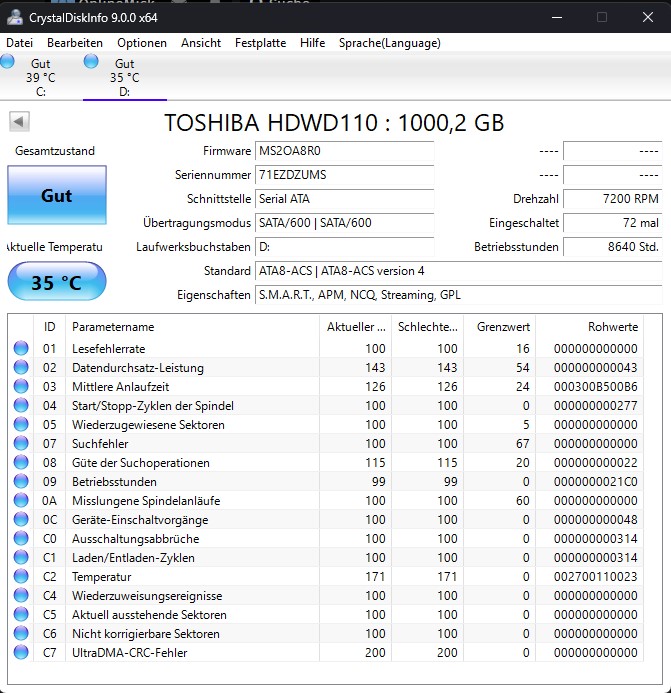
Task: Click raw value 000000000277
Action: 595,406
